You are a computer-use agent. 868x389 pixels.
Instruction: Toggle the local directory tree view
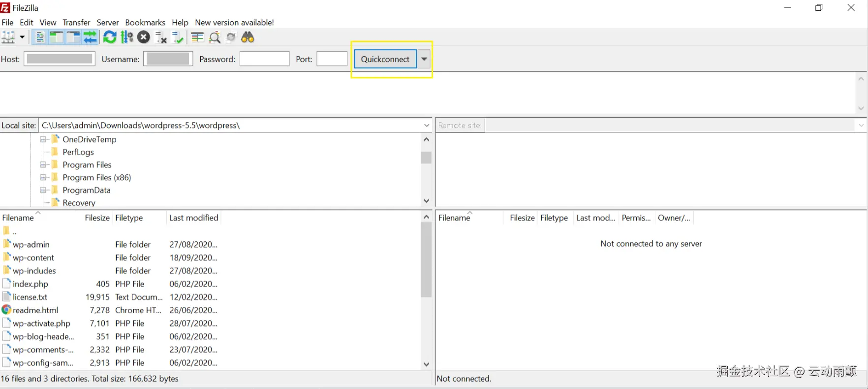[x=57, y=37]
